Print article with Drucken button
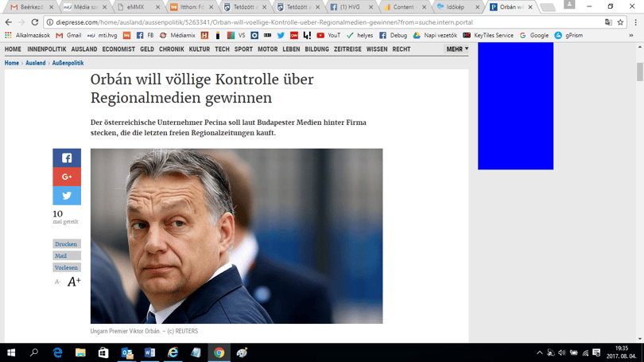644x362 pixels. pos(67,243)
